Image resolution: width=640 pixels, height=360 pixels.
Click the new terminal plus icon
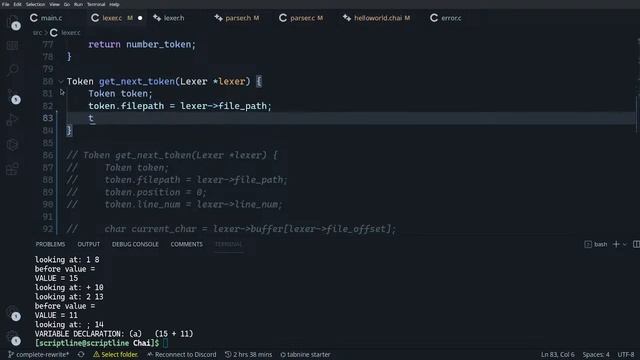(x=616, y=244)
